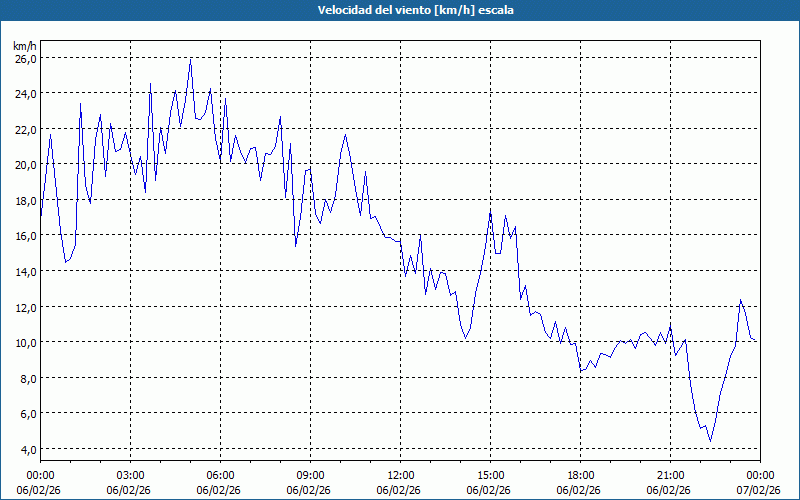Select the 09:00 time axis label

pos(310,475)
